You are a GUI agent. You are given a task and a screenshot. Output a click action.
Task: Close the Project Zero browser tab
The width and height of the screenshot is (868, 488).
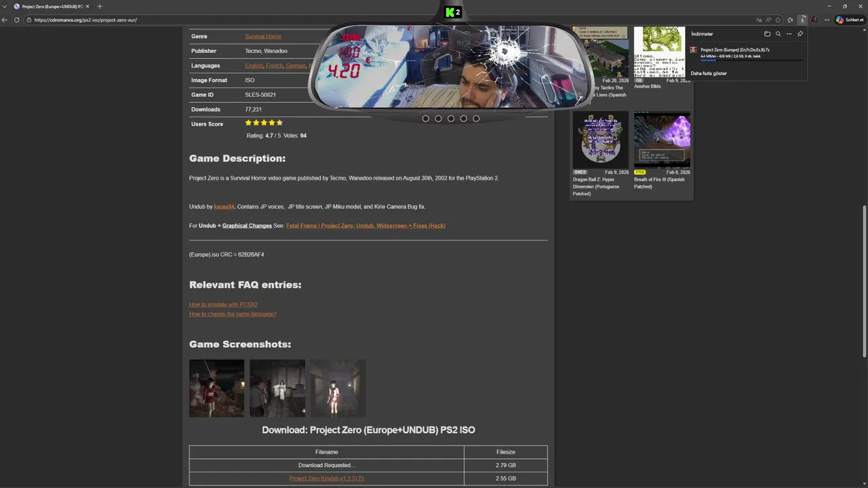(x=87, y=6)
